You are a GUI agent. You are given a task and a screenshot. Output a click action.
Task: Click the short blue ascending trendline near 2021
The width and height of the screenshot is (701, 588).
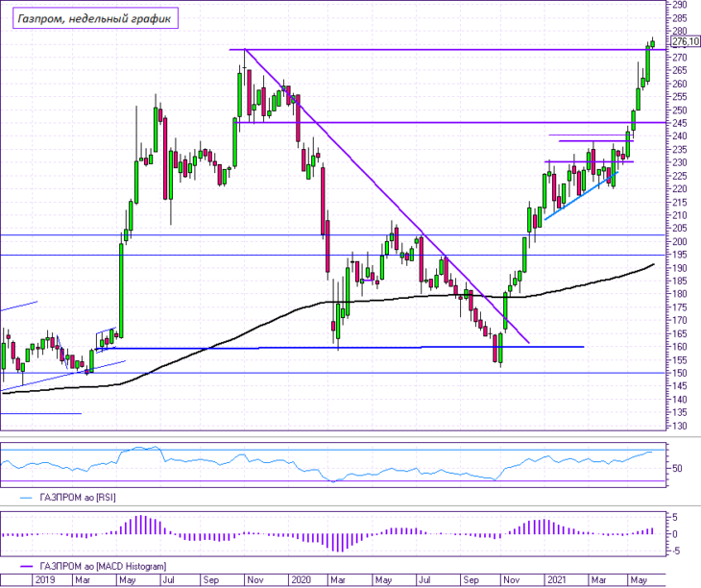[x=581, y=195]
